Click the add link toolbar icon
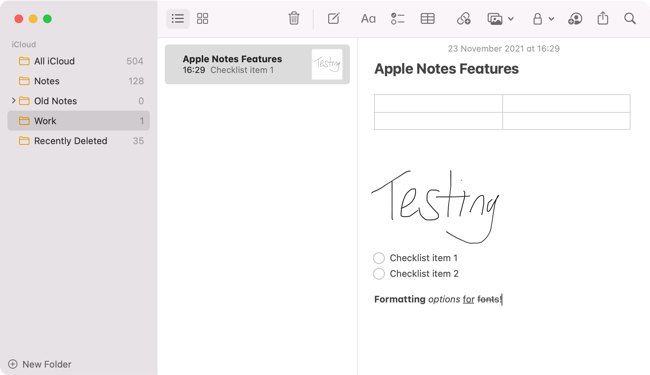Image resolution: width=650 pixels, height=375 pixels. pyautogui.click(x=463, y=19)
